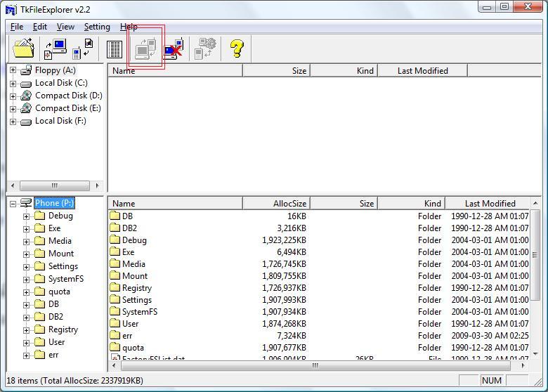Select the DB2 folder in phone tree

pos(56,317)
